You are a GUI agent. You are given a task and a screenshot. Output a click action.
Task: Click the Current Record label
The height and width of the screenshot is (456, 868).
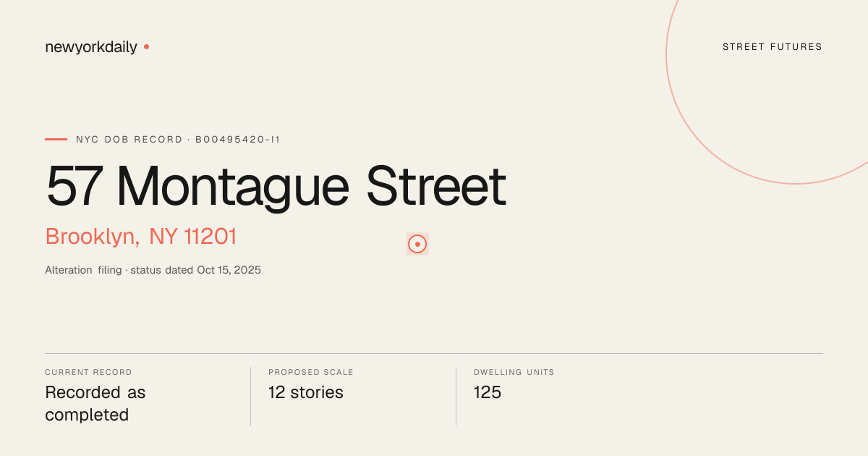(x=88, y=372)
